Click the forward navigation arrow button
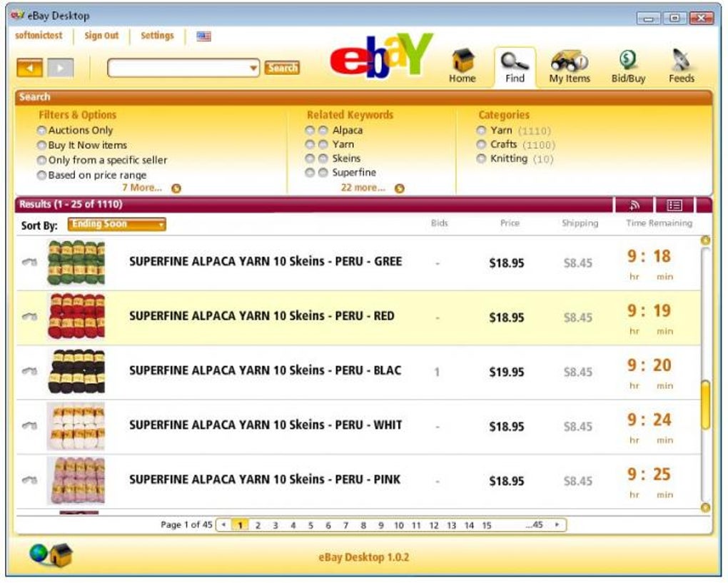Screen dimensions: 728x583 60,68
